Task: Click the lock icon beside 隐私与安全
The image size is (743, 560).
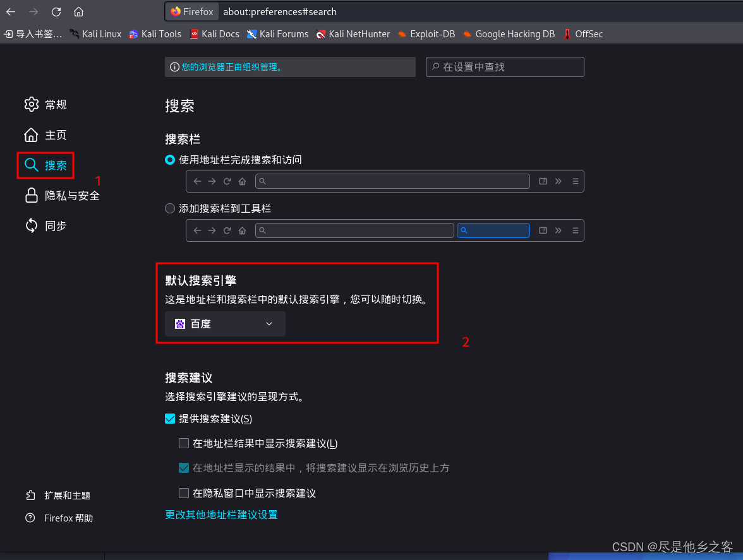Action: 32,196
